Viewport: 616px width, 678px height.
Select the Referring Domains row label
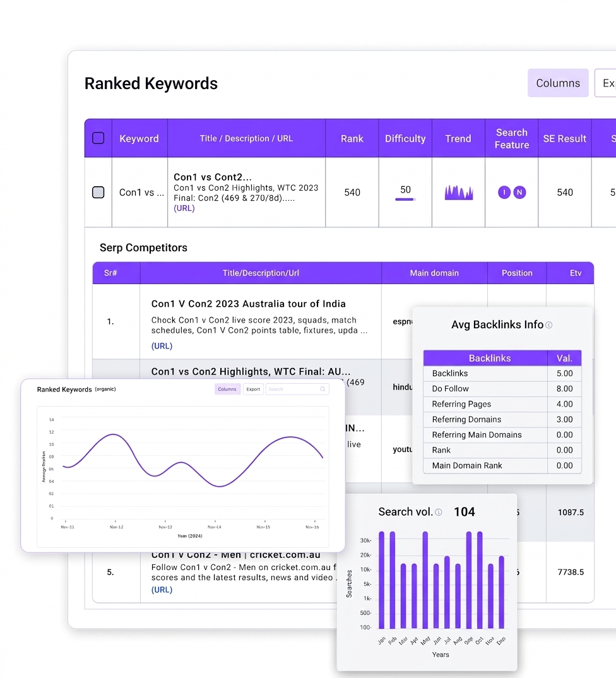point(466,419)
